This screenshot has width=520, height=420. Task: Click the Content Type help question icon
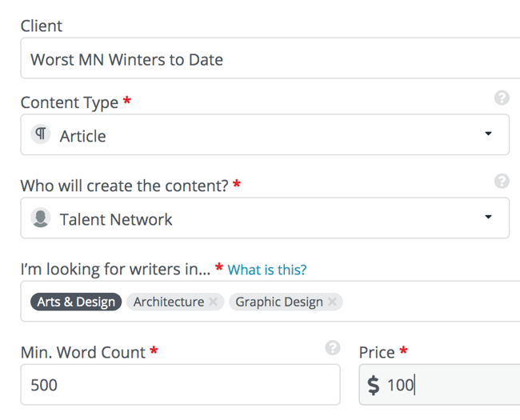coord(502,98)
